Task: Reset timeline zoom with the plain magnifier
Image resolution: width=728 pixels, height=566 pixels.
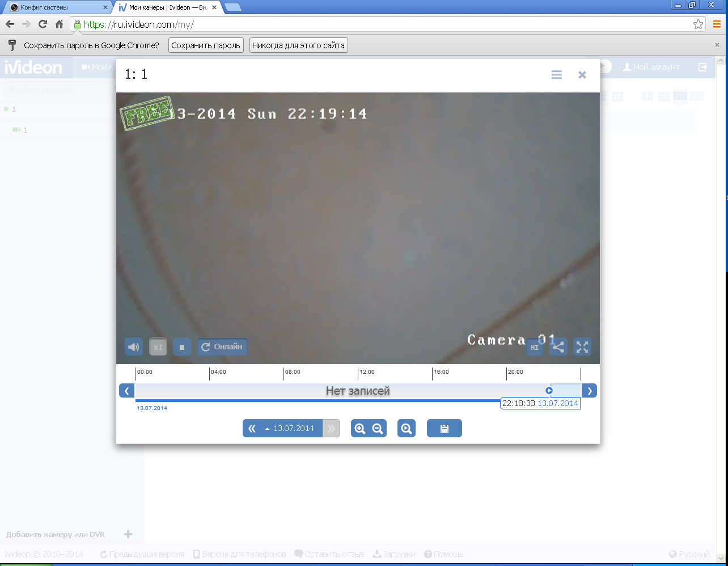Action: [407, 429]
